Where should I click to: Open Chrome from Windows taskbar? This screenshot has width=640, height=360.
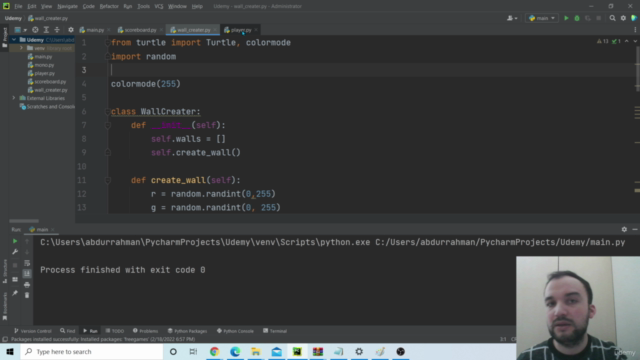tap(214, 351)
